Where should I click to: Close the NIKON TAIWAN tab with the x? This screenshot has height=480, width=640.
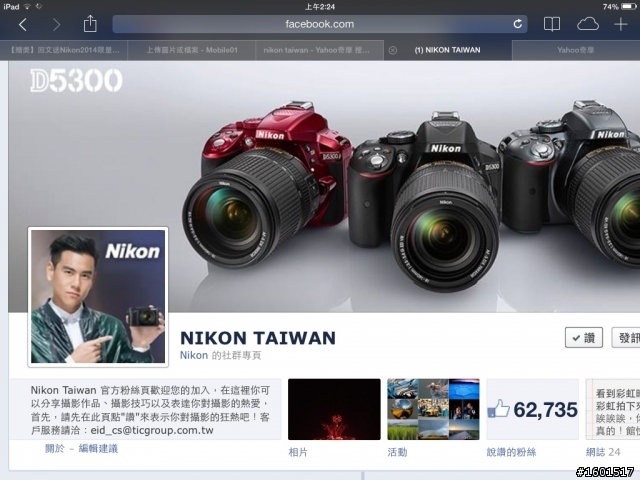pos(393,50)
